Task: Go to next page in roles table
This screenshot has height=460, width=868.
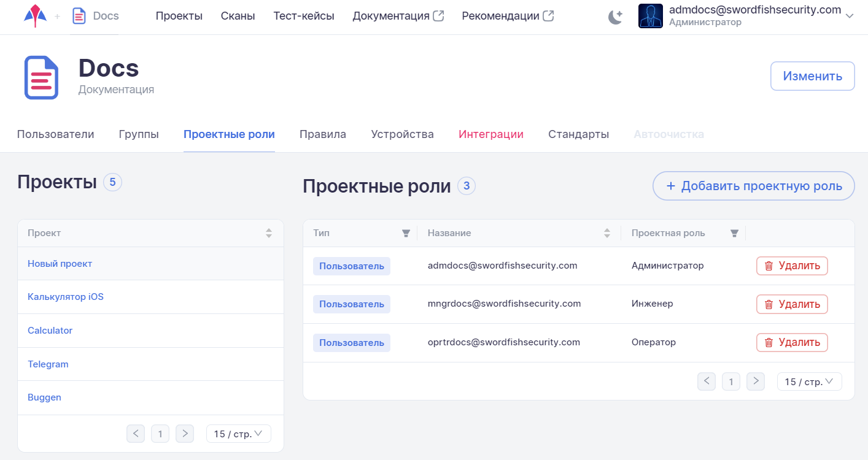Action: pos(756,381)
